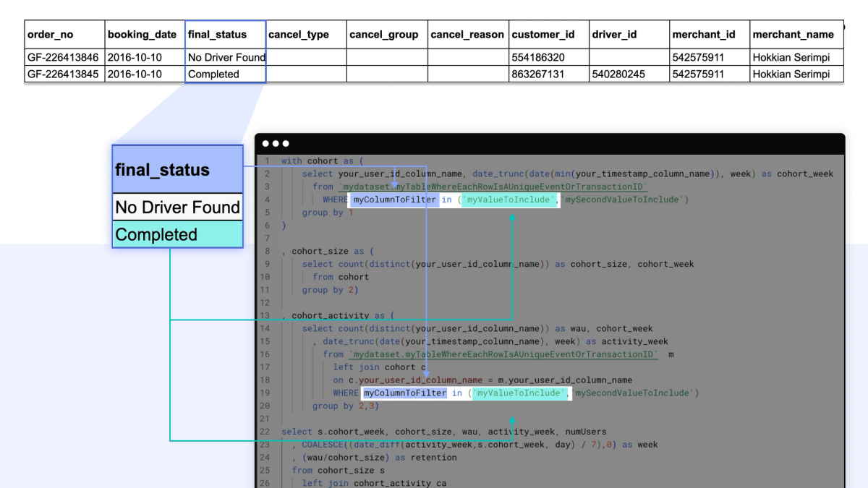Screen dimensions: 868x488
Task: Click the middle white dot in code window title bar
Action: (x=276, y=144)
